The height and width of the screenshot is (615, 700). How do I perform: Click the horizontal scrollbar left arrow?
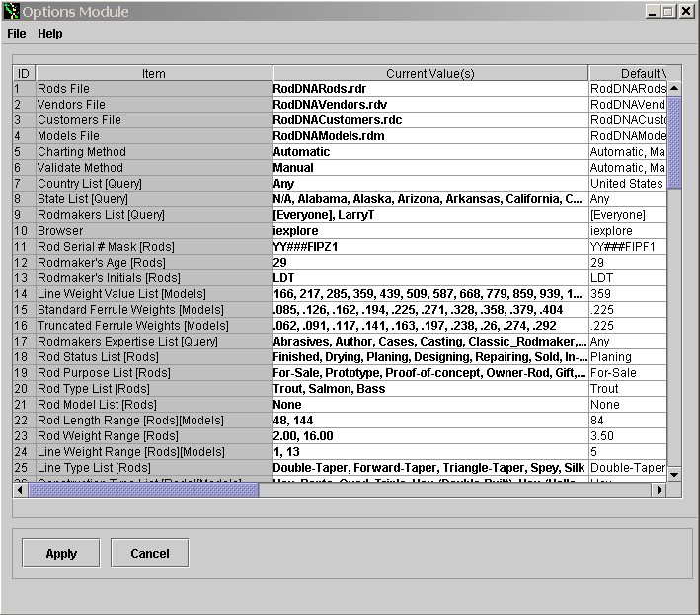(20, 489)
